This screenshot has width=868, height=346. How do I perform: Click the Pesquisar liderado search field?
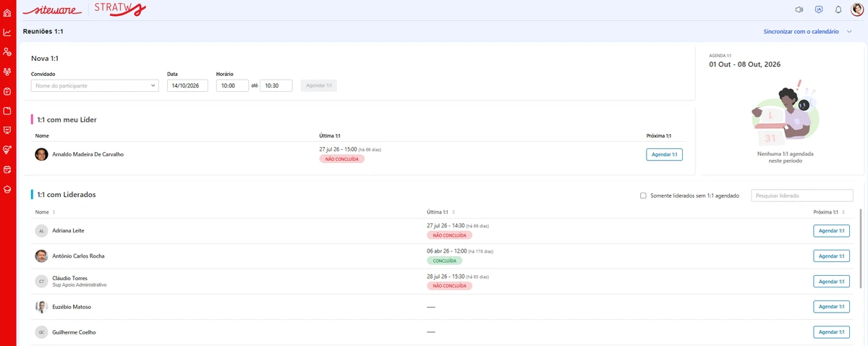pos(802,195)
